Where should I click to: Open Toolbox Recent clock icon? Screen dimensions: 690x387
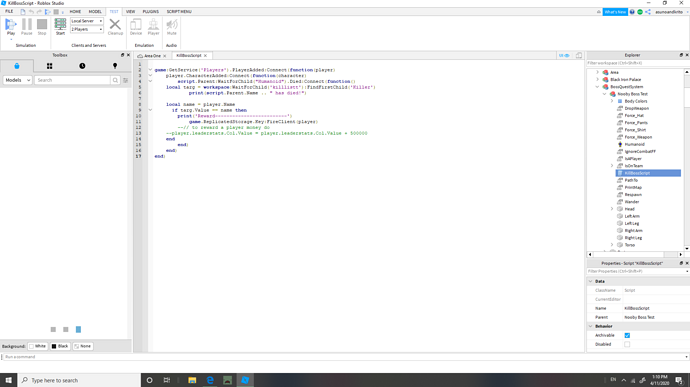point(82,66)
